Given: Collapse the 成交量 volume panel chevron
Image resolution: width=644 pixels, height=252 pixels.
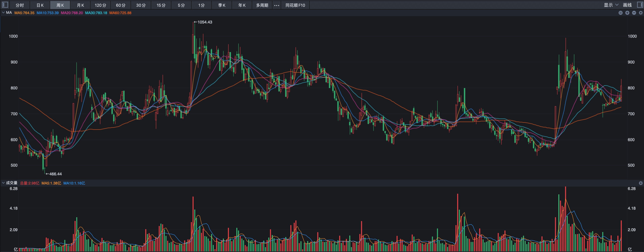Looking at the screenshot, I should [x=3, y=183].
